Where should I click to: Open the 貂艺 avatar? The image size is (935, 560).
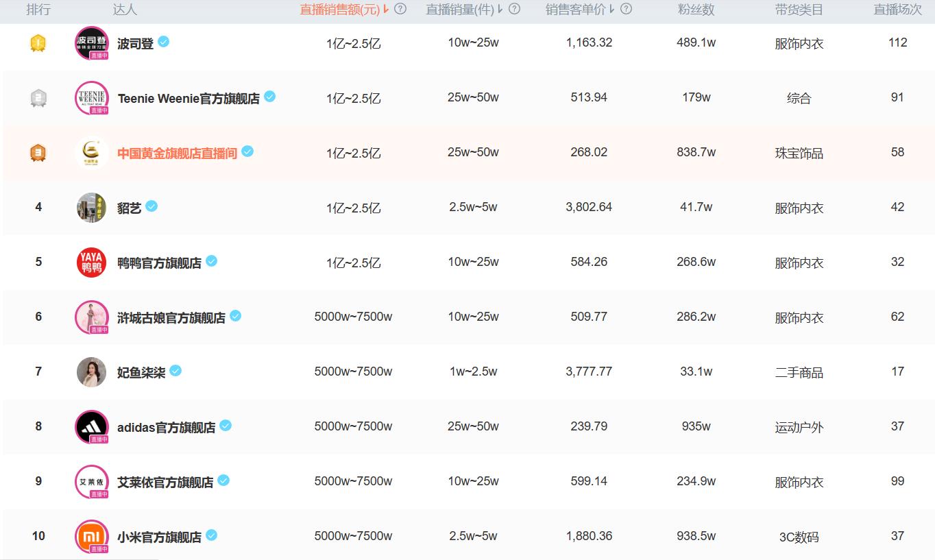[x=92, y=208]
